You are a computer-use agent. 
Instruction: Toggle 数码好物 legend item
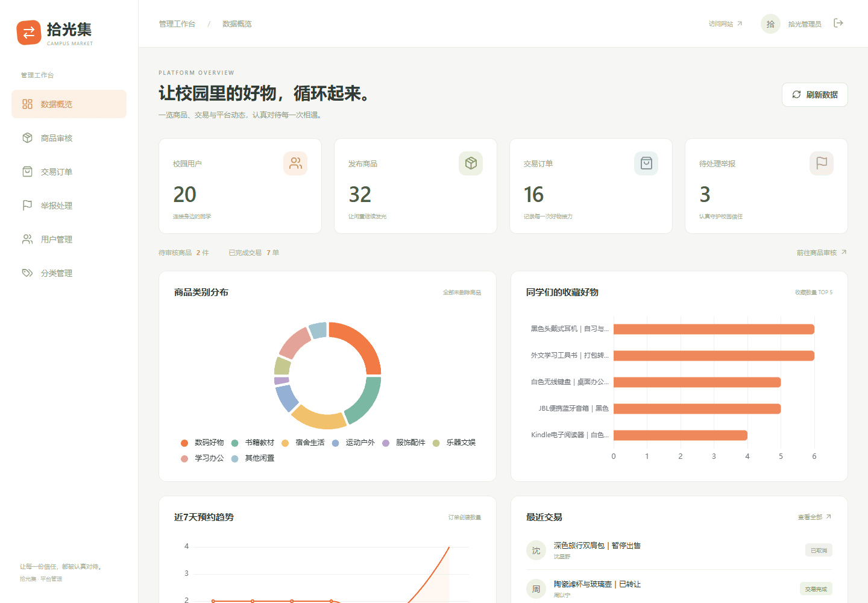tap(202, 443)
